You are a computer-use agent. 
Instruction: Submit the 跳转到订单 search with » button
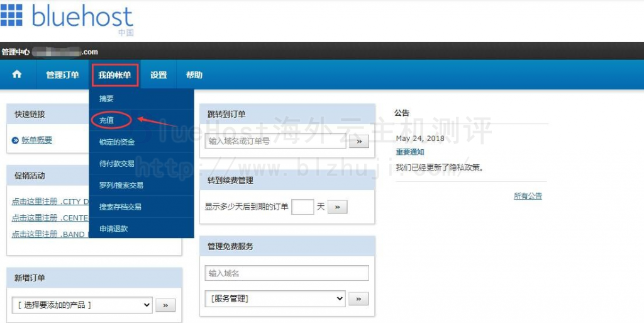coord(359,142)
